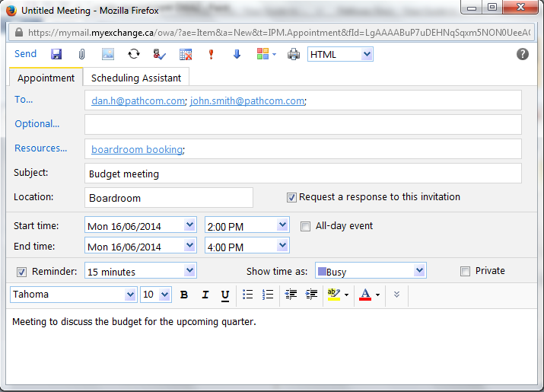Click the Cancel Invitation calendar icon

(186, 55)
